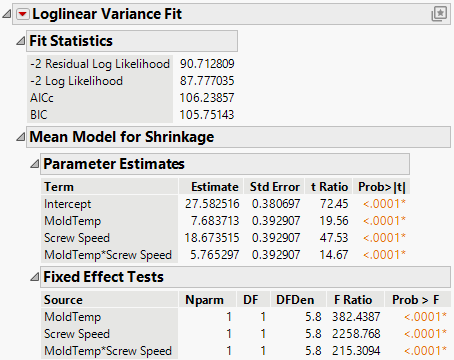
Task: Click the t Ratio value 72.45
Action: point(334,204)
